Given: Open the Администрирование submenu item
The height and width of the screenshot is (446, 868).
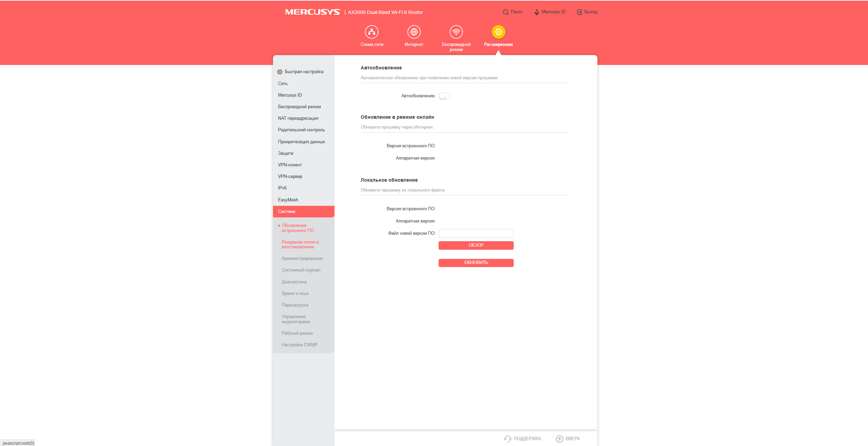Looking at the screenshot, I should point(302,259).
